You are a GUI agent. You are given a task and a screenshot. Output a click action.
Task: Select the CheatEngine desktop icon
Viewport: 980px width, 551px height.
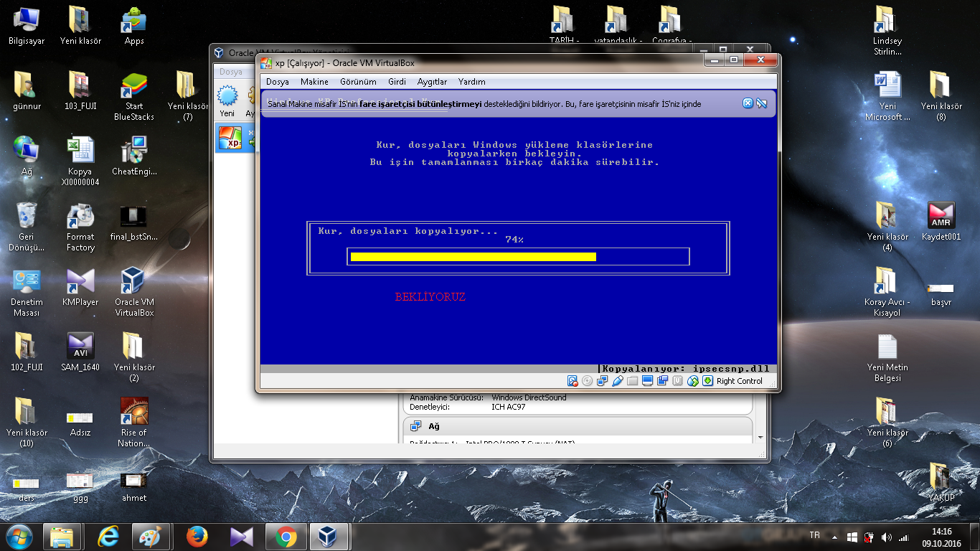134,156
